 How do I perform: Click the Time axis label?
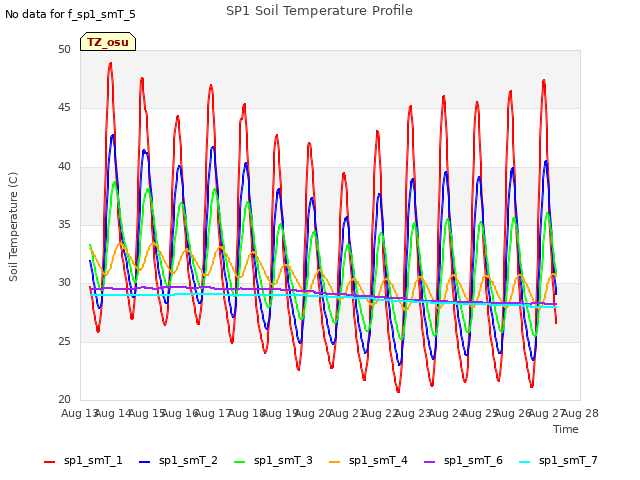point(566,429)
